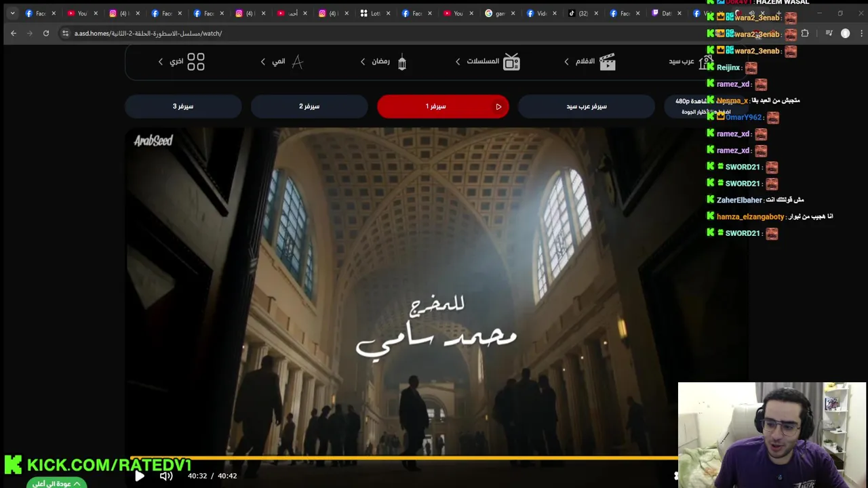This screenshot has height=488, width=868.
Task: Click username OmarY962 in chat
Action: 743,117
